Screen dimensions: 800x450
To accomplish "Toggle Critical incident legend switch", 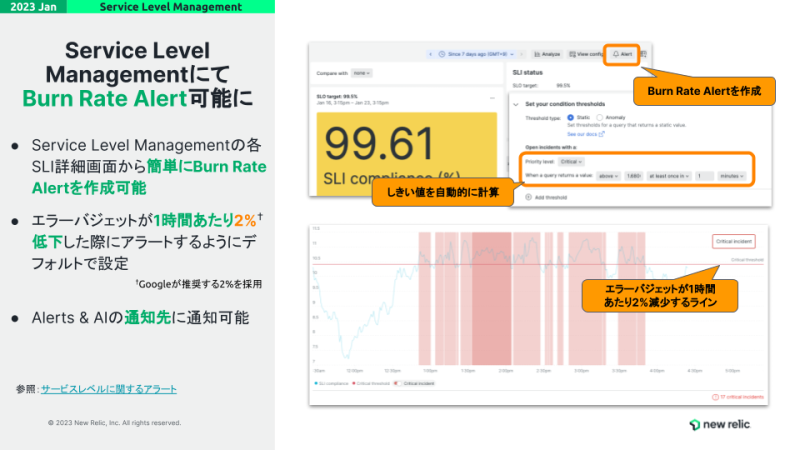I will [398, 383].
